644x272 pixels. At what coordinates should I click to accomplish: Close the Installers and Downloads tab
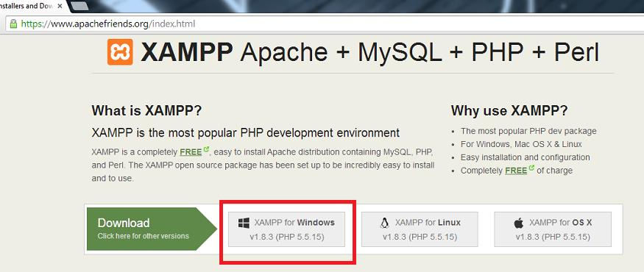tap(60, 6)
